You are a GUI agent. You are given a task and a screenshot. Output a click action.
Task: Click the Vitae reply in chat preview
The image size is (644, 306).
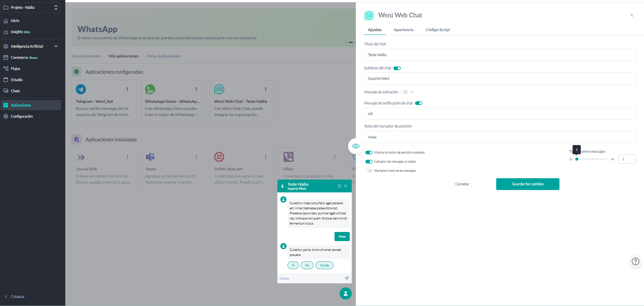point(342,237)
